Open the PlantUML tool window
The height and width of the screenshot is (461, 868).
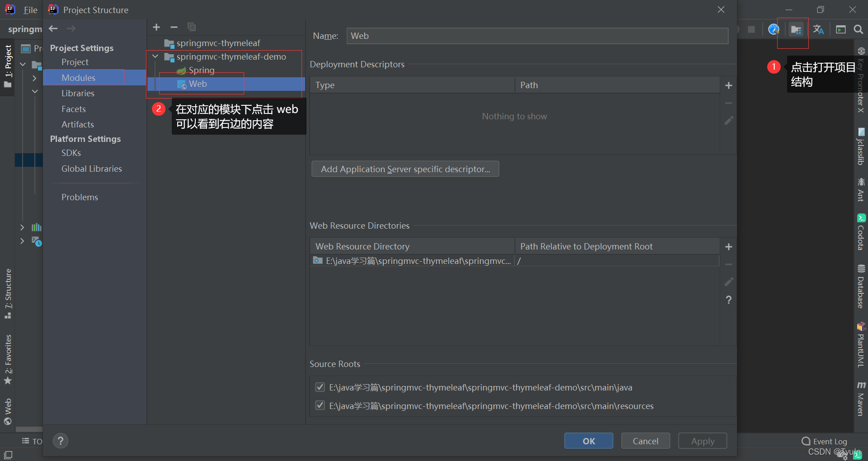tap(861, 344)
